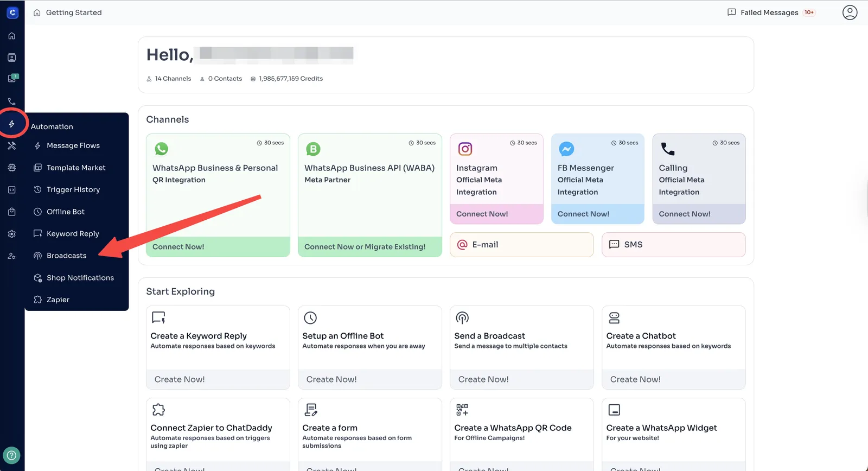Select the E-mail channel card
868x471 pixels.
[x=521, y=245]
